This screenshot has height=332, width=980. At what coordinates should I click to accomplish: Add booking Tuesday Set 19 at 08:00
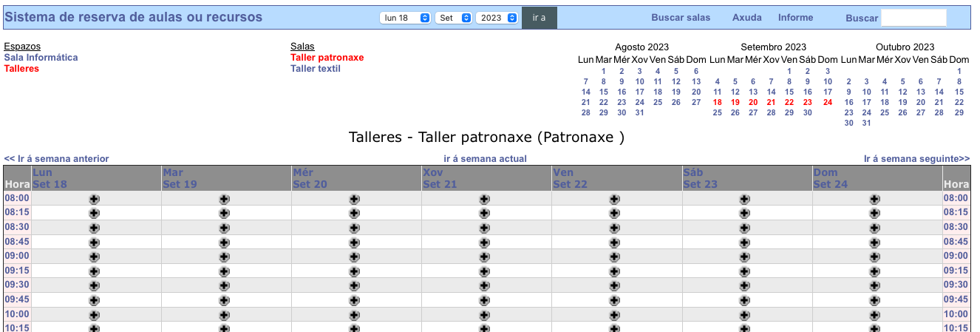tap(225, 199)
